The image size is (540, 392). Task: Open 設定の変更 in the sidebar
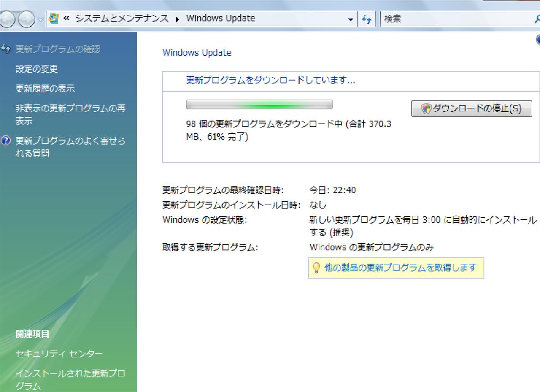(x=37, y=69)
